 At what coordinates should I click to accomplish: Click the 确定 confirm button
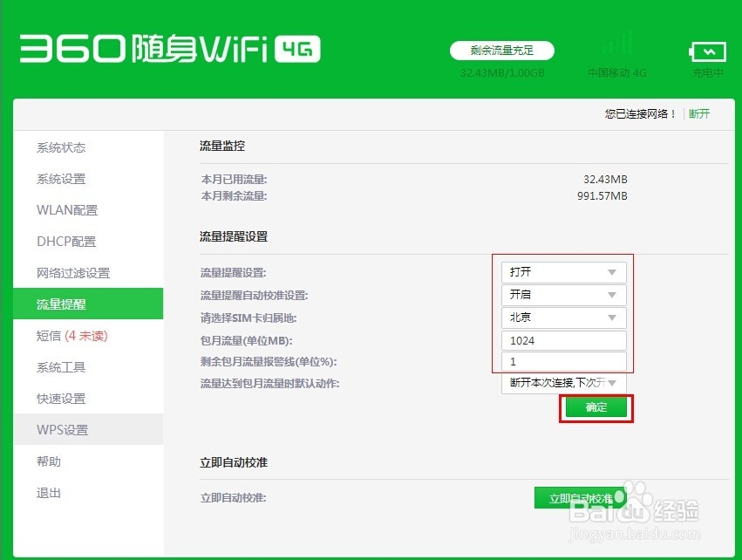pyautogui.click(x=596, y=407)
